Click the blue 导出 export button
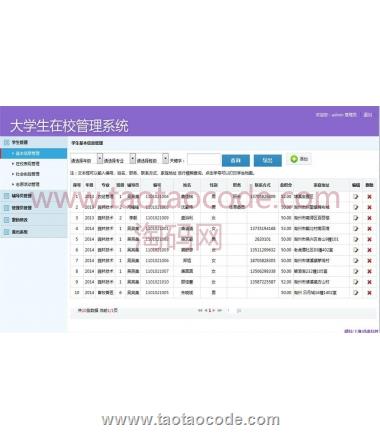Screen dimensions: 380x441 point(268,161)
